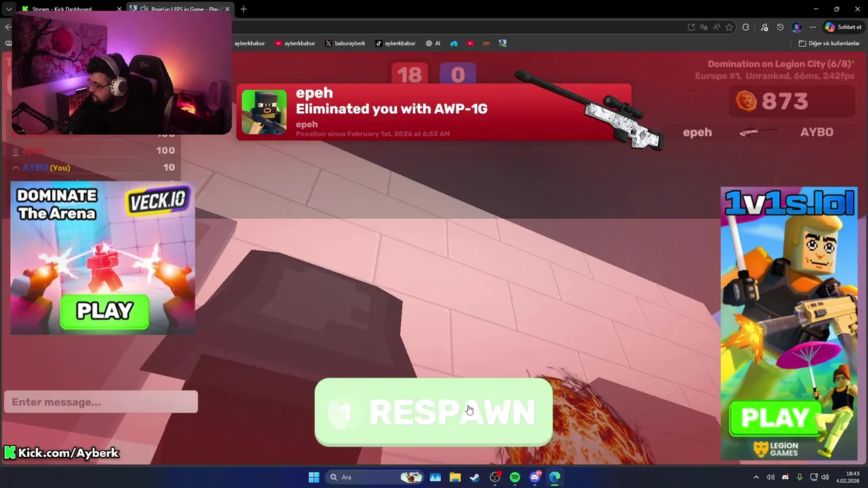Open Spotify from the taskbar

pos(515,477)
